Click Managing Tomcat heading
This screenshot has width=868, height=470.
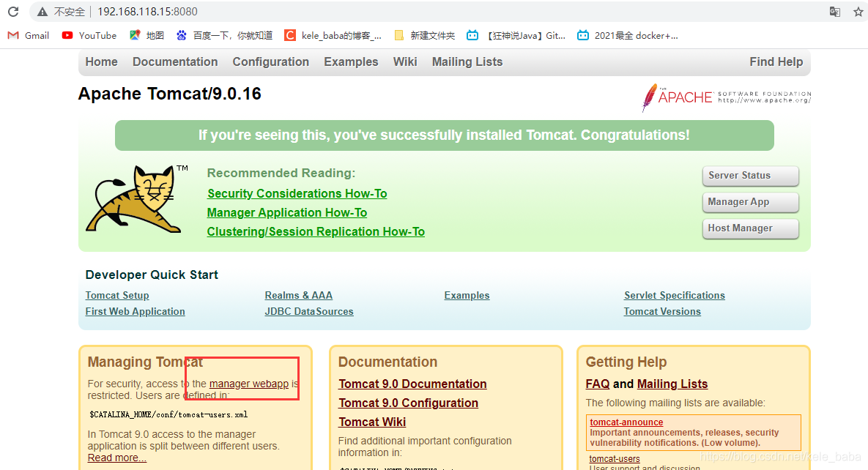145,362
